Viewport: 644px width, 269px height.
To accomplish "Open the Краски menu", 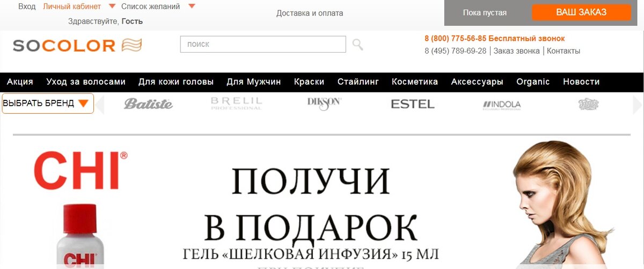I will point(309,82).
